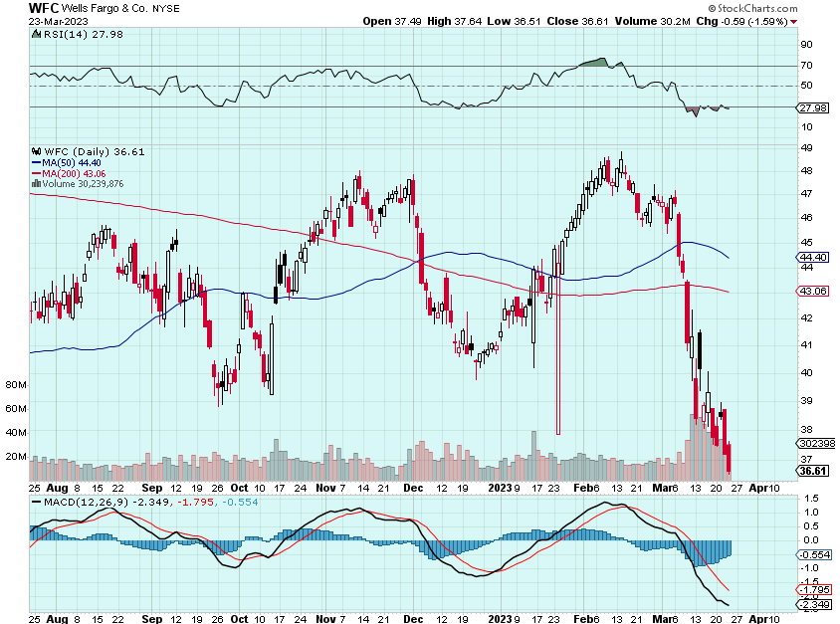Click the 43.06 red price axis tag
This screenshot has width=840, height=624.
coord(813,291)
